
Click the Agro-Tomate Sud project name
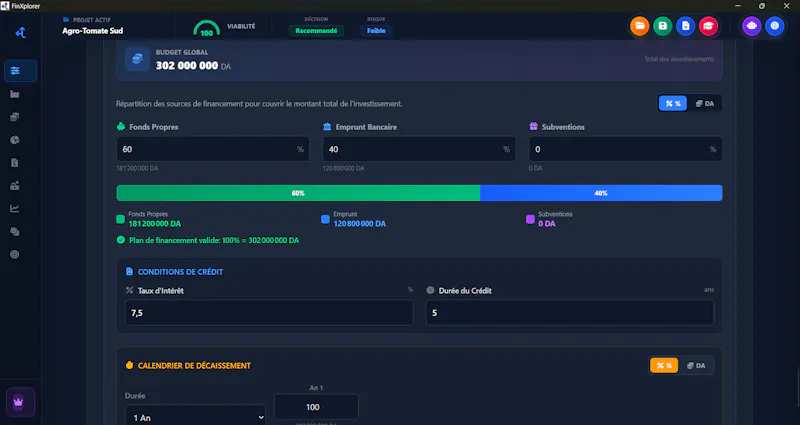[92, 31]
